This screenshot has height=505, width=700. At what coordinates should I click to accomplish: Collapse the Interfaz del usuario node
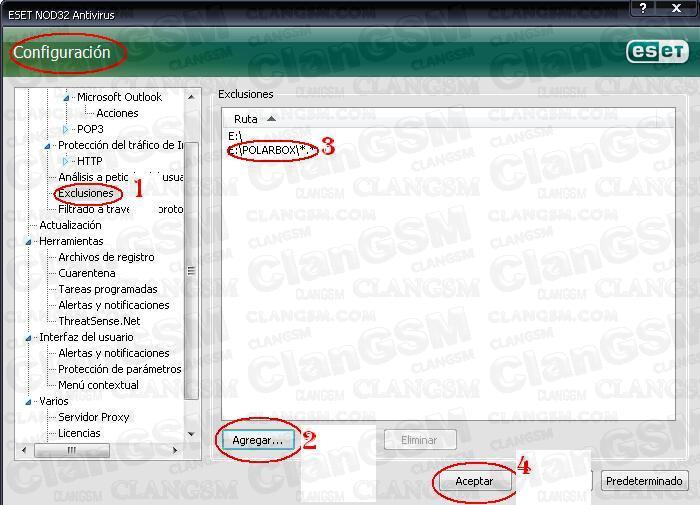[x=29, y=338]
